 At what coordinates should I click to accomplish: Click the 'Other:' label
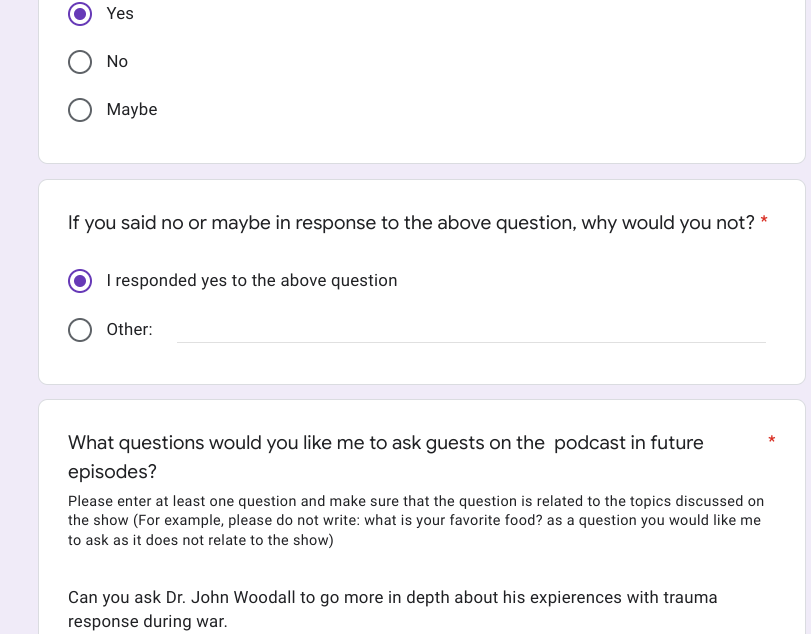[129, 330]
